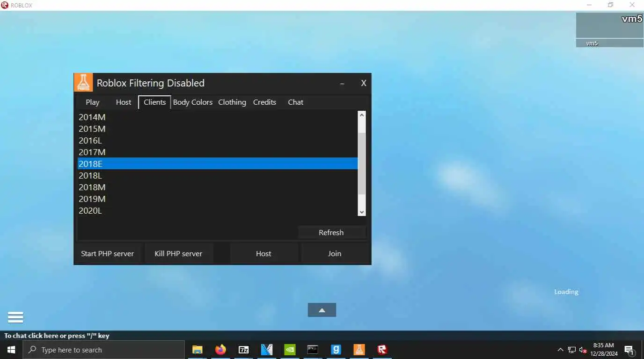Select client 2018L
This screenshot has height=359, width=644.
point(218,175)
